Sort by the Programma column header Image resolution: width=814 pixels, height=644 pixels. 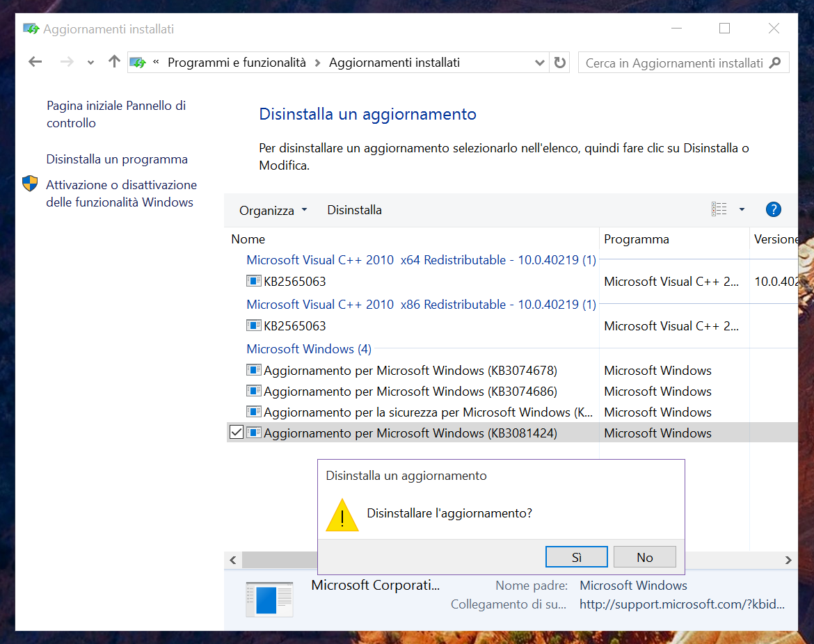coord(637,239)
